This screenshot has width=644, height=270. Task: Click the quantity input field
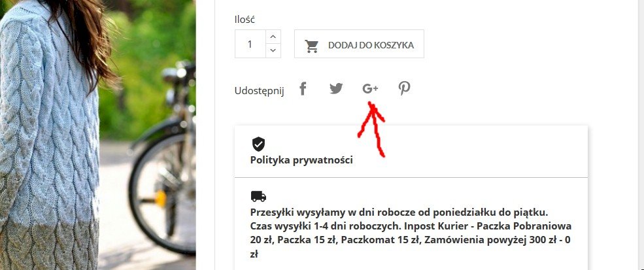click(x=250, y=44)
